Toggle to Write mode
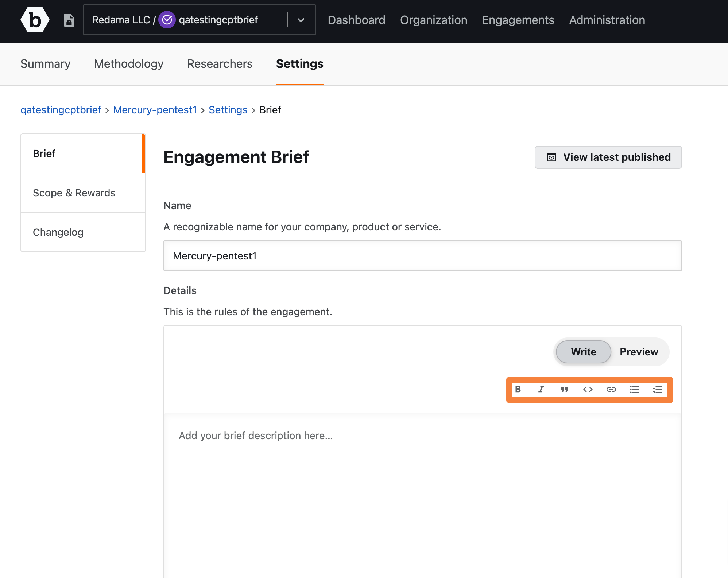This screenshot has height=578, width=728. tap(583, 351)
